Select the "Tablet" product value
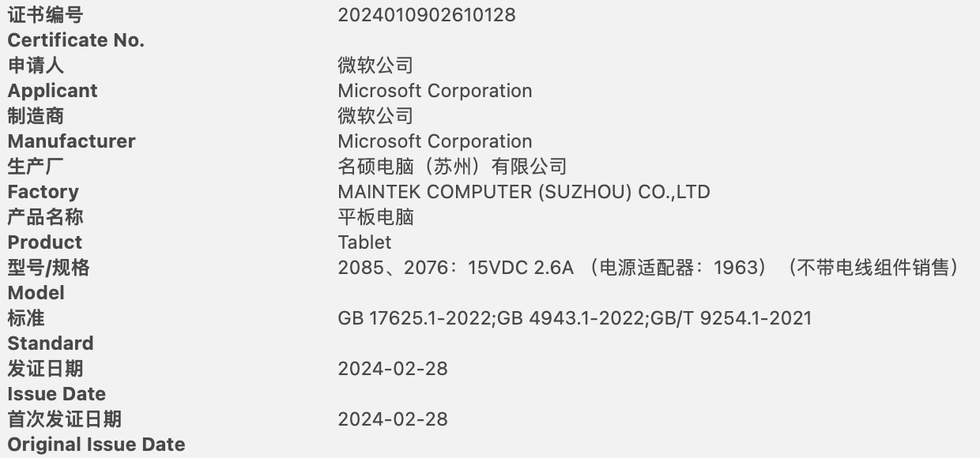The width and height of the screenshot is (980, 458). (364, 242)
